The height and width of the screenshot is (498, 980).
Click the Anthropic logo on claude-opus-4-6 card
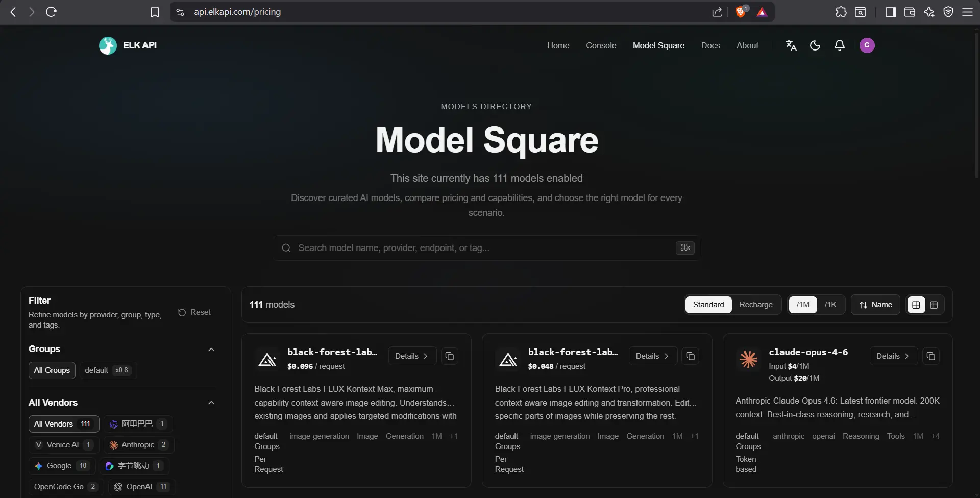coord(749,359)
